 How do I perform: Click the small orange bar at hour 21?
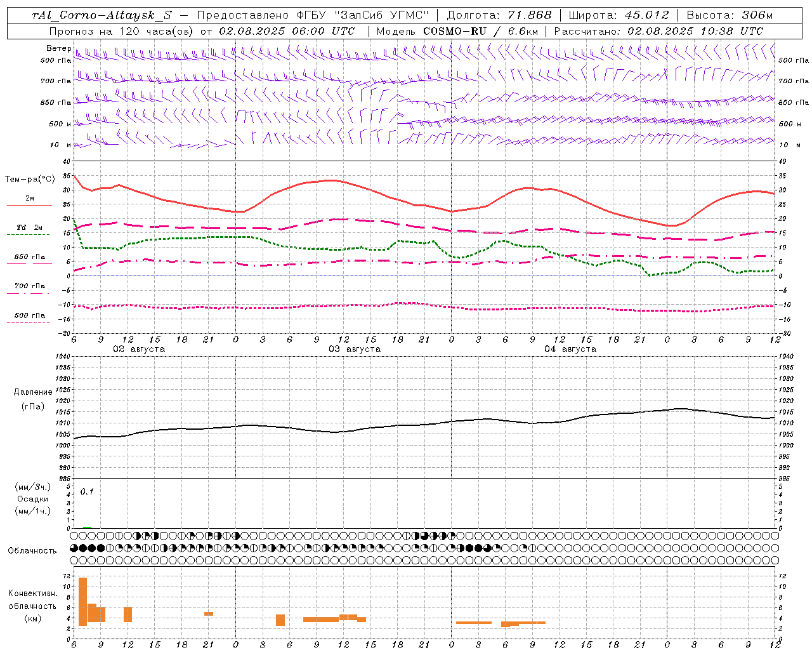point(209,614)
